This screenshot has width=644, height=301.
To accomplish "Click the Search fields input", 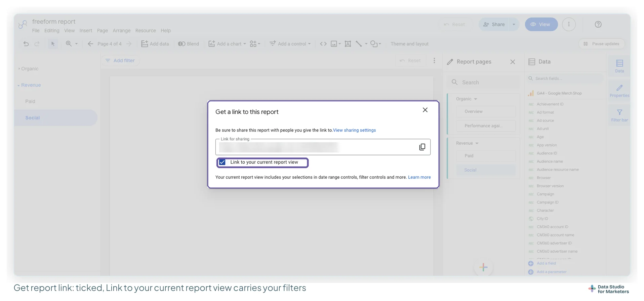I will pos(566,78).
